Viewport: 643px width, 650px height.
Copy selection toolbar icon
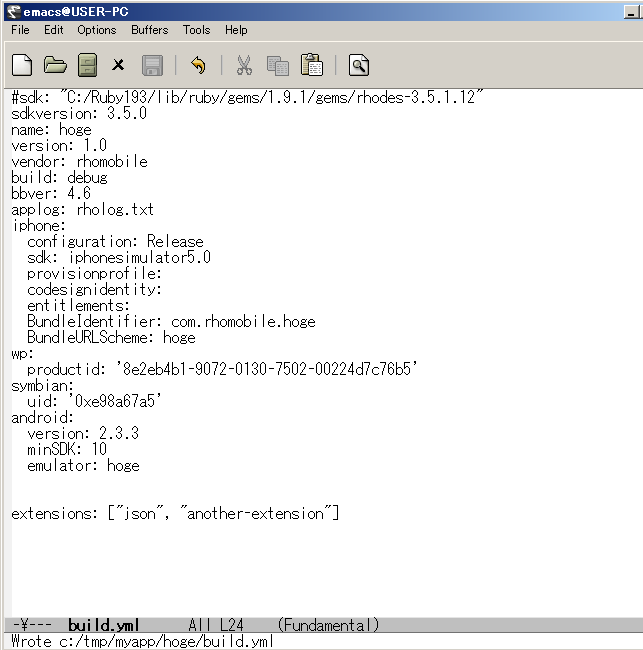(x=277, y=66)
